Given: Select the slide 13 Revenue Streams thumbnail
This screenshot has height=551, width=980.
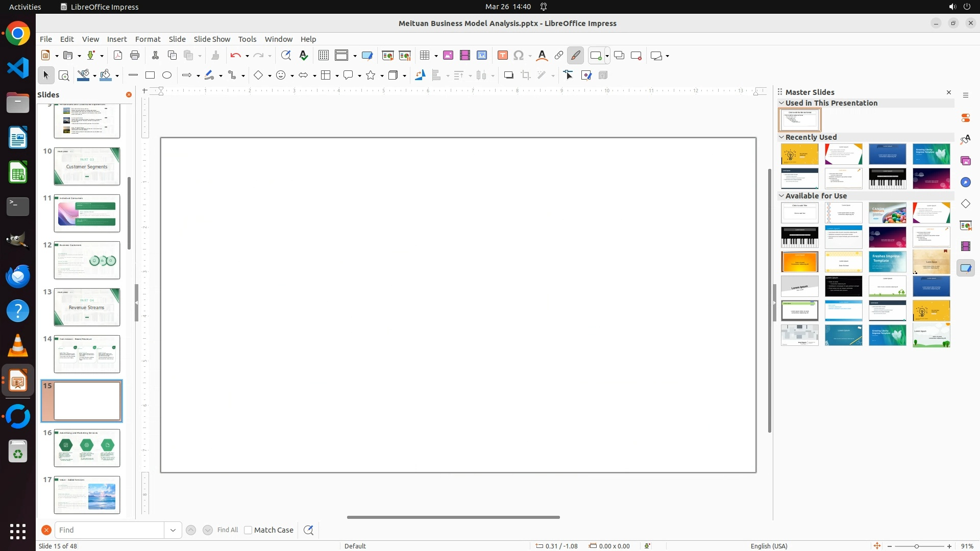Looking at the screenshot, I should coord(87,307).
